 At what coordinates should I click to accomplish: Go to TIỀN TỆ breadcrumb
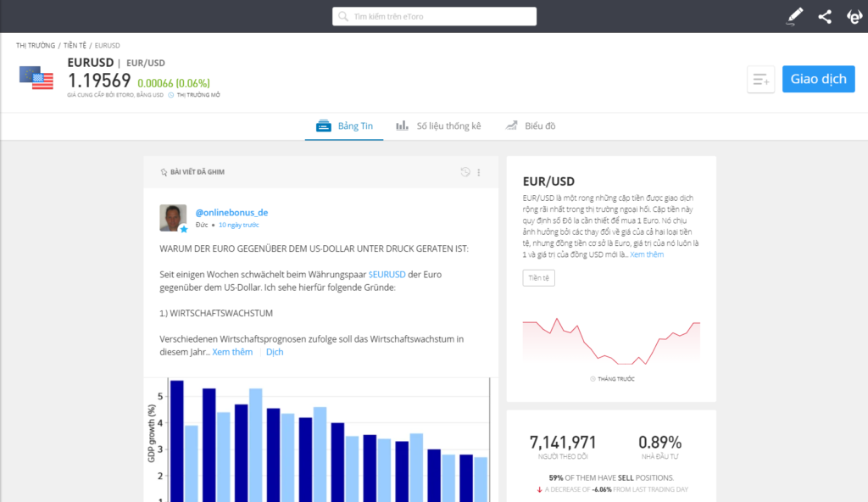(75, 46)
